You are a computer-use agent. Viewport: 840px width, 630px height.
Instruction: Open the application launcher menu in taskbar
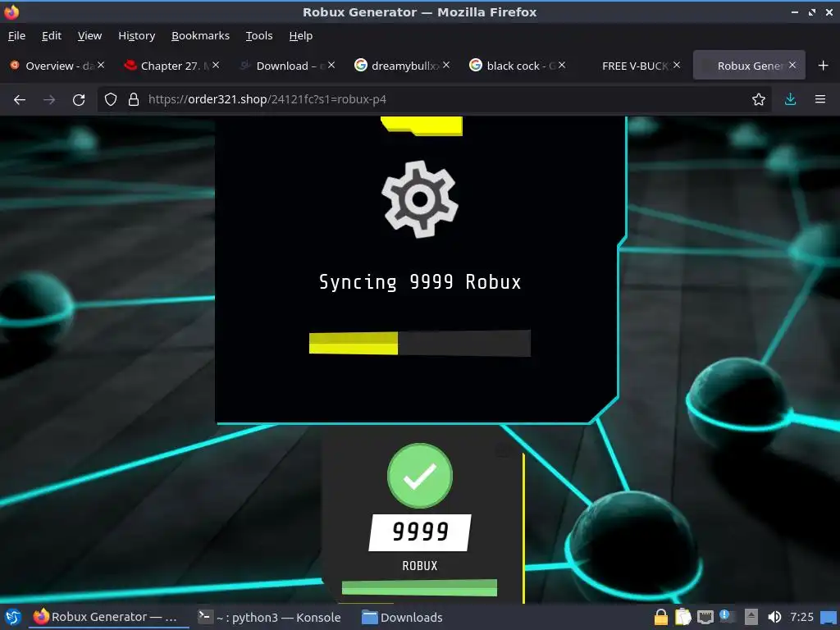13,617
